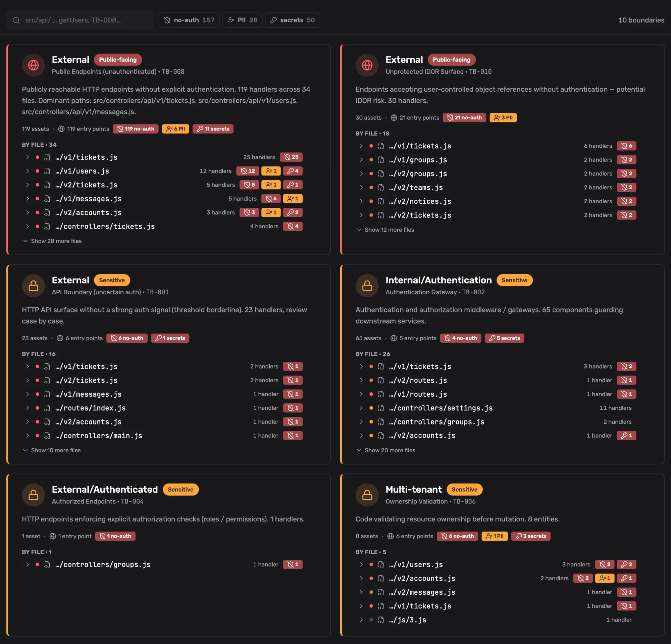The image size is (671, 644).
Task: Click the 119 no-auth badge in TB-008
Action: click(x=136, y=129)
